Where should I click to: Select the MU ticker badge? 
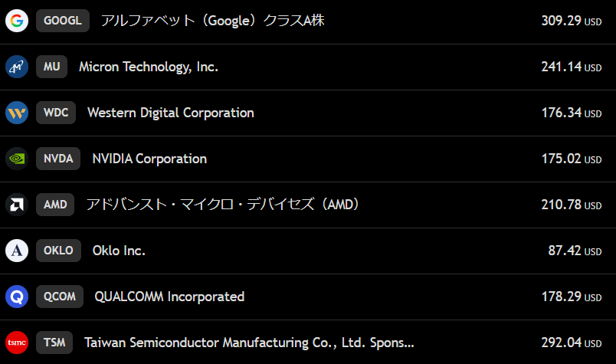(51, 67)
